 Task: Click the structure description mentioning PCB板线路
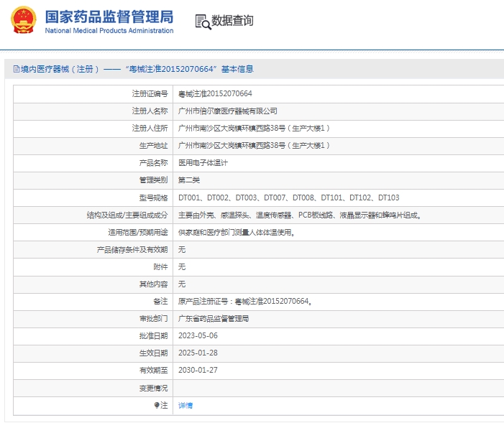click(x=300, y=215)
